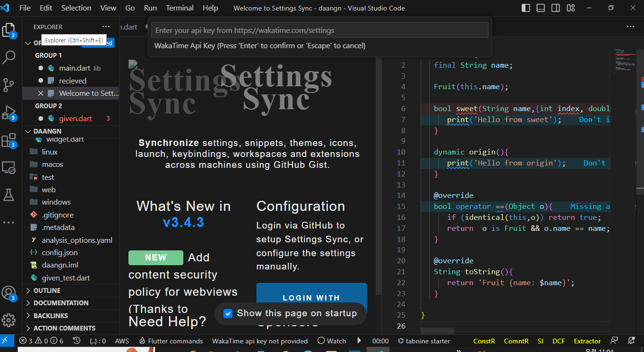The image size is (644, 352).
Task: Open the Terminal menu
Action: pos(180,8)
